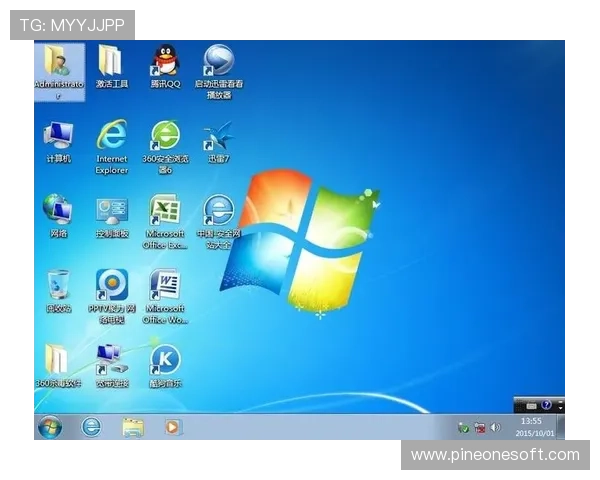Open the clock showing 13:55
Screen dimensions: 600x480
[x=534, y=427]
